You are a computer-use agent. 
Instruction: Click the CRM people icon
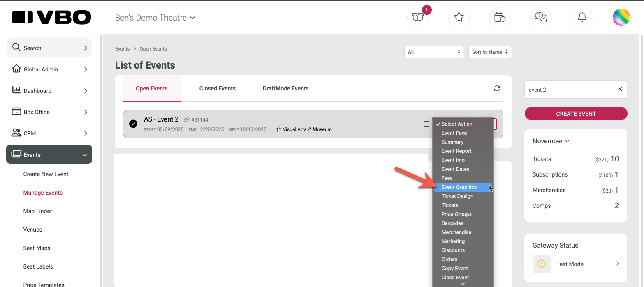click(x=16, y=133)
